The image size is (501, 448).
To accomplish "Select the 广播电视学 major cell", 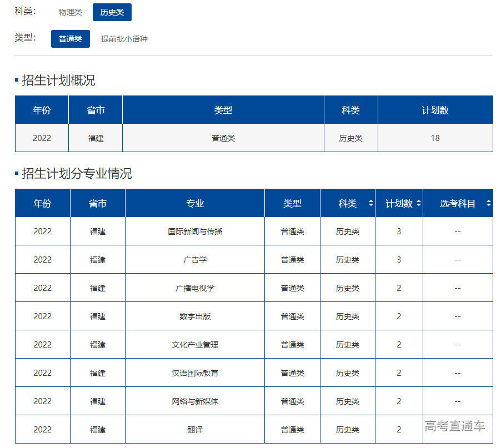I will click(195, 288).
